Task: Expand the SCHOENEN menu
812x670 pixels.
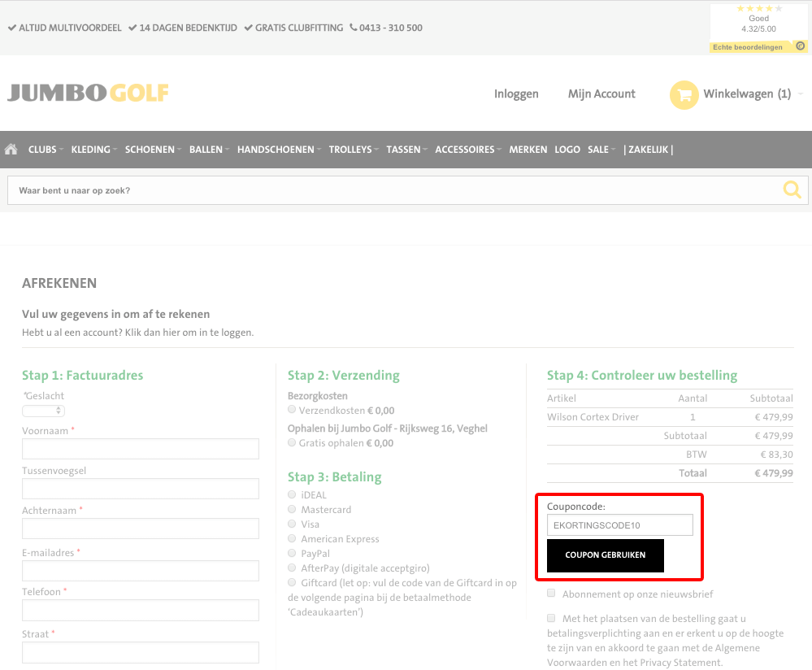Action: [x=154, y=150]
